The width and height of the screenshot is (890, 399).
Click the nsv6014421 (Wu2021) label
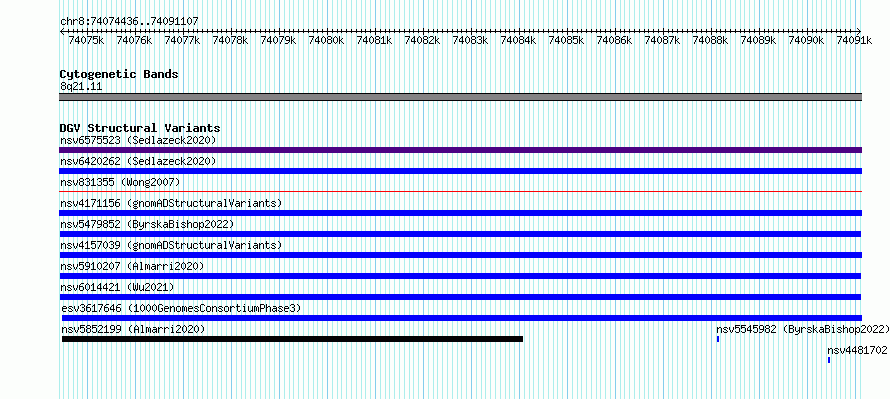click(x=117, y=287)
